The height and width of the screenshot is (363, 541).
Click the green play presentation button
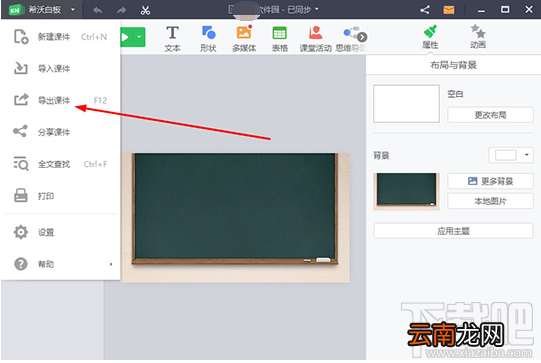click(126, 37)
